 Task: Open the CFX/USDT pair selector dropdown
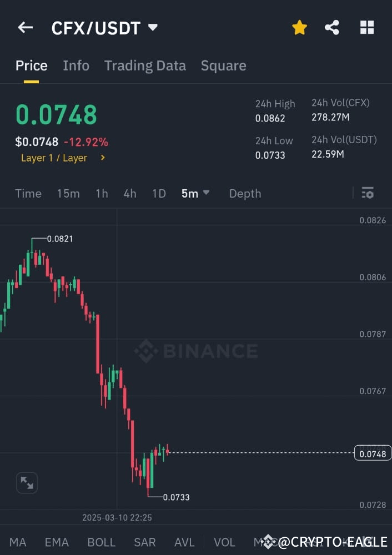pos(152,27)
